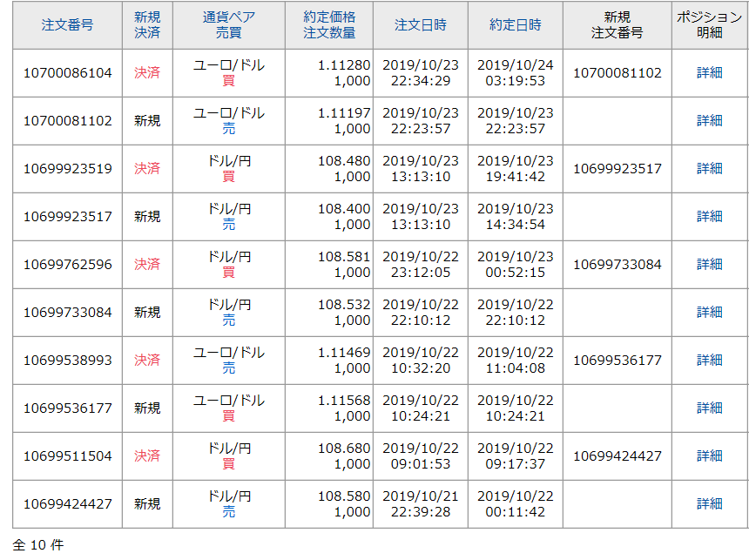
Task: Select order number 10699923519 cell
Action: tap(67, 168)
